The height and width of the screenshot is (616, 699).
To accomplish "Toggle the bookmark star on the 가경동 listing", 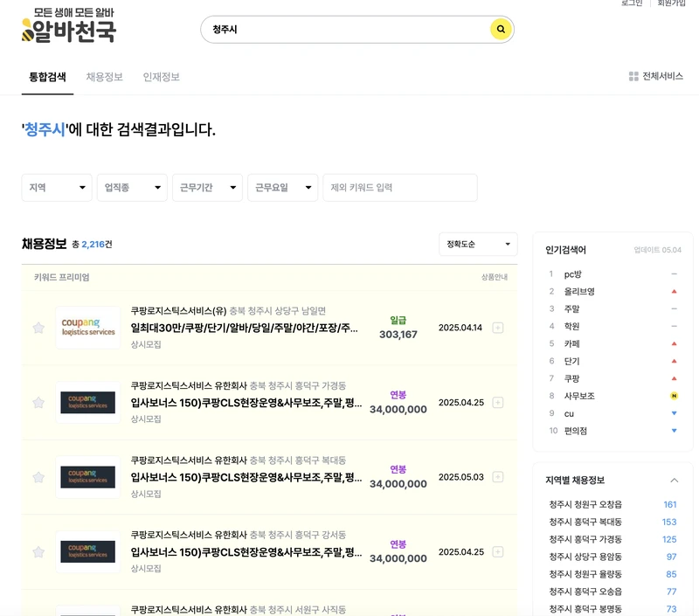I will click(39, 402).
